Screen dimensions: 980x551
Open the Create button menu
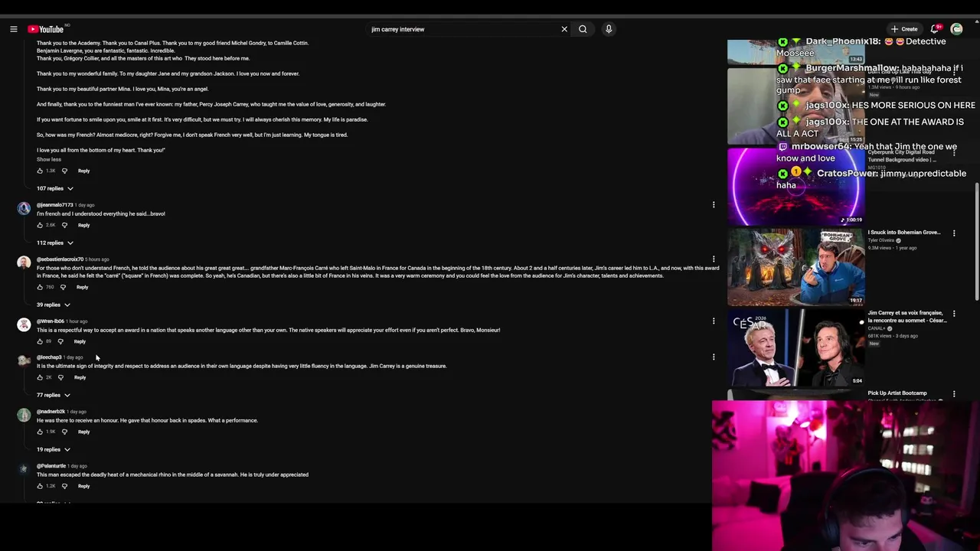[x=904, y=29]
